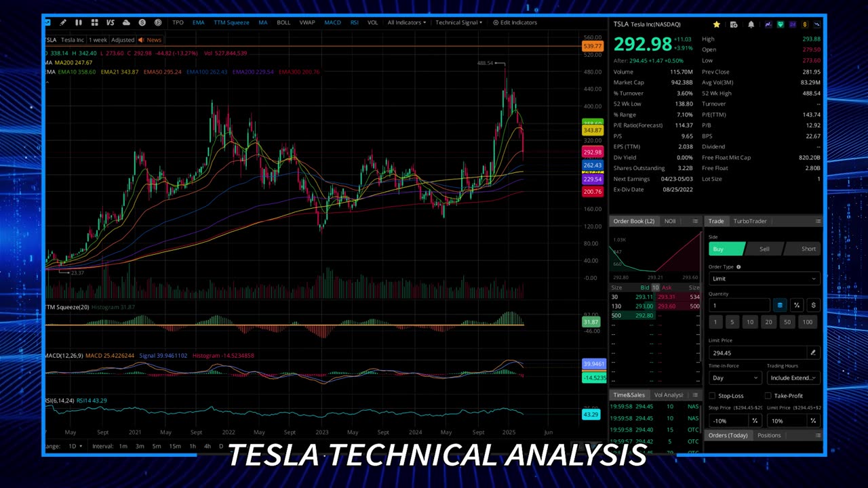Select the Buy side button
The width and height of the screenshot is (868, 488).
(x=726, y=249)
